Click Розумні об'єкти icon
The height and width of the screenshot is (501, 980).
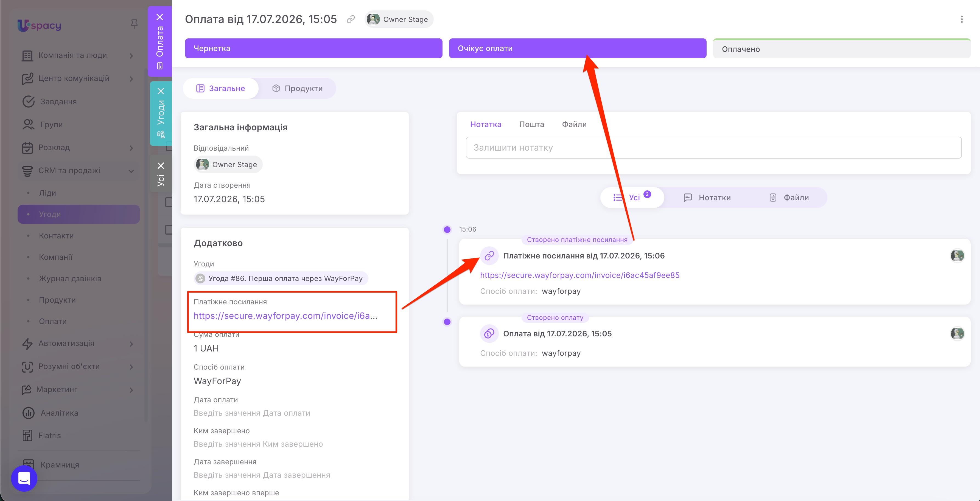pos(27,367)
